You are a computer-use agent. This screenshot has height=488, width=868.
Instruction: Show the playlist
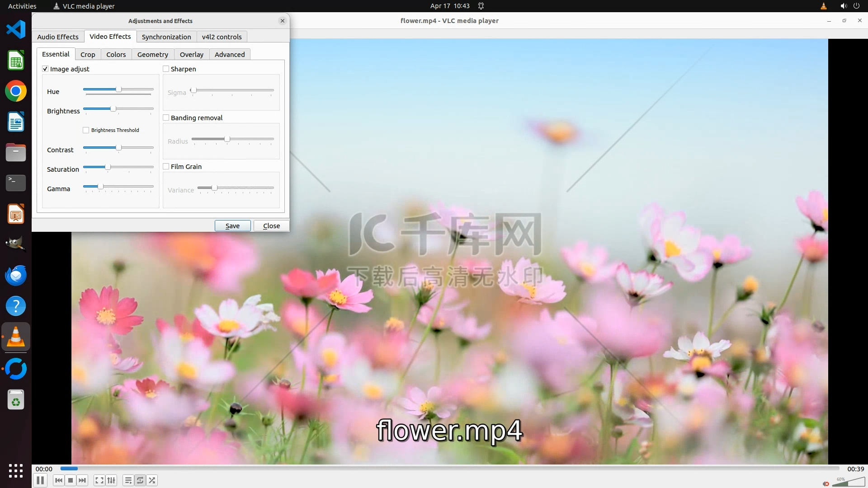(x=128, y=480)
